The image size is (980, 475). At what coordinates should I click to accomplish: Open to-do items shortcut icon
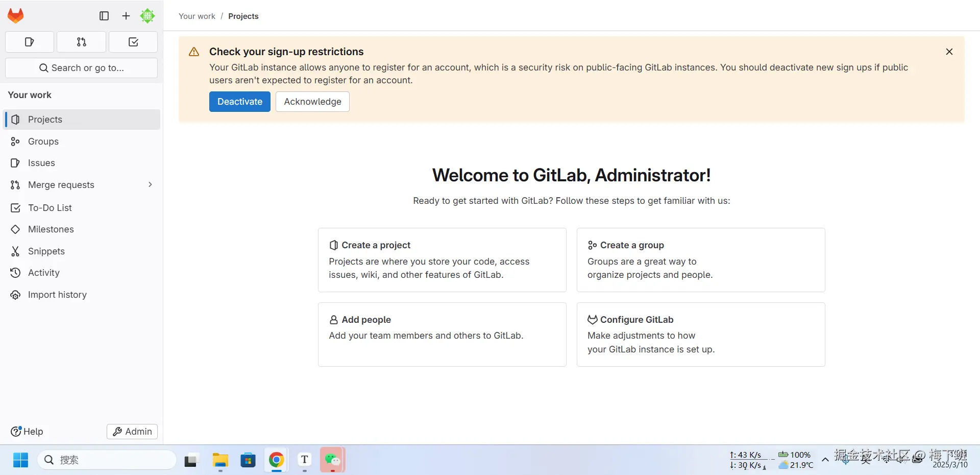(133, 42)
